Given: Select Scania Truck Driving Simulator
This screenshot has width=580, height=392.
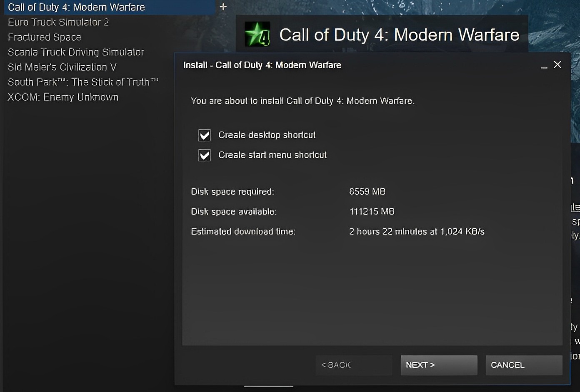Looking at the screenshot, I should point(76,52).
